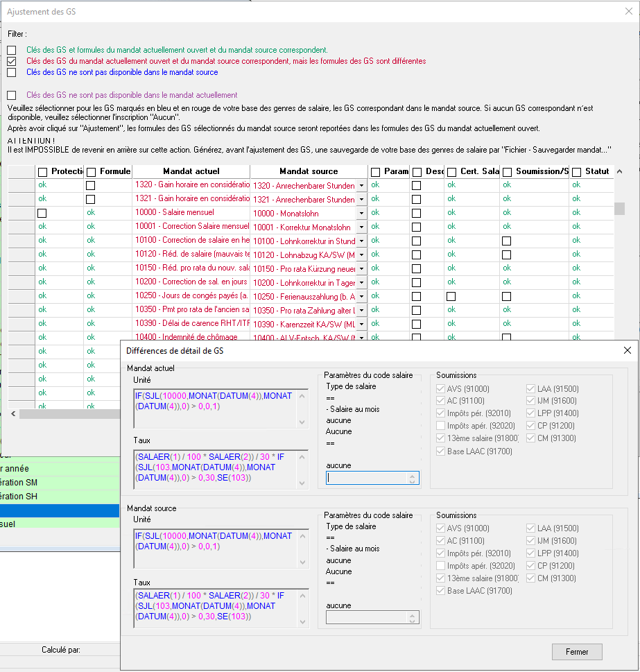Image resolution: width=640 pixels, height=672 pixels.
Task: Click Fermer to close the detail dialog
Action: [x=577, y=652]
